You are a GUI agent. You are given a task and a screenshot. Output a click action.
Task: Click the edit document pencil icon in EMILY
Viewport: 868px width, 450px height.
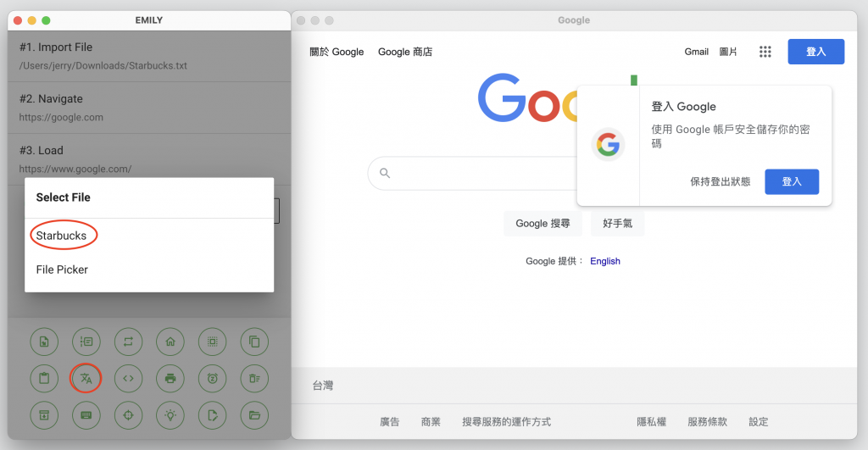(213, 415)
